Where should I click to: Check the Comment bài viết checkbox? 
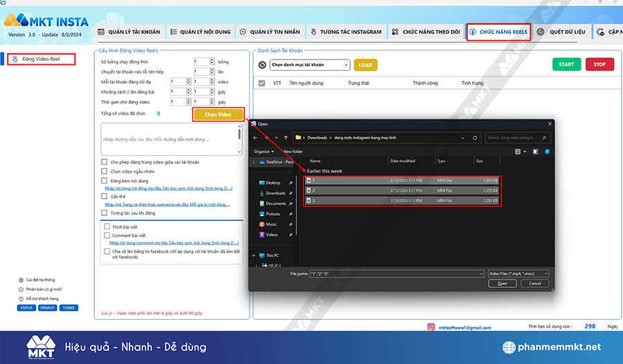click(107, 235)
